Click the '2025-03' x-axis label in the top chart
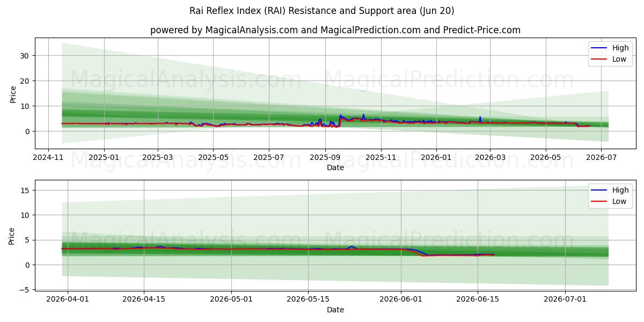The width and height of the screenshot is (644, 322). 157,158
